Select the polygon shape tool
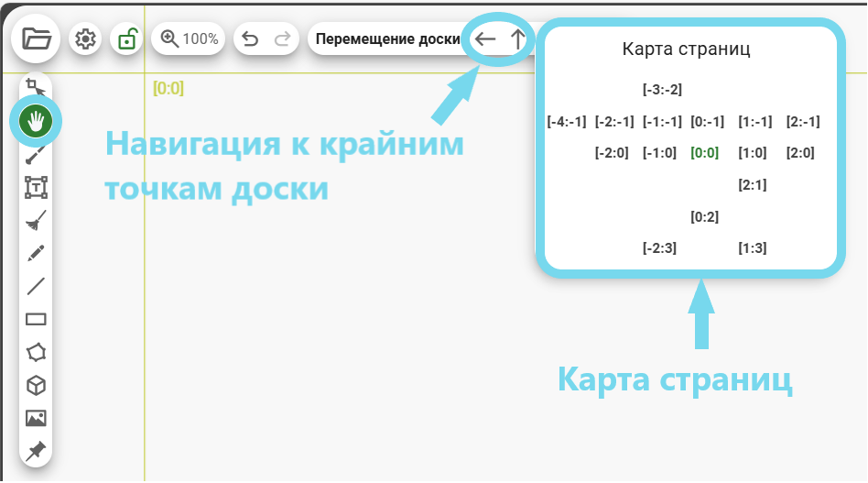 click(36, 352)
